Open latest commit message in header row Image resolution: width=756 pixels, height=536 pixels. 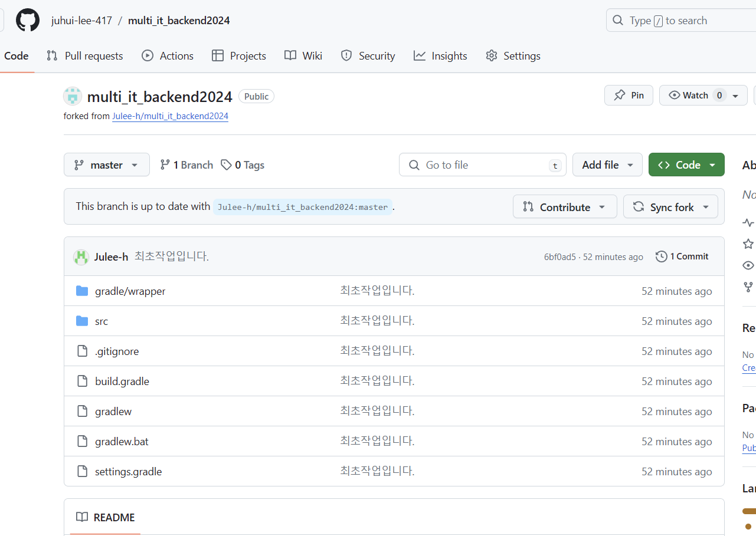click(172, 257)
